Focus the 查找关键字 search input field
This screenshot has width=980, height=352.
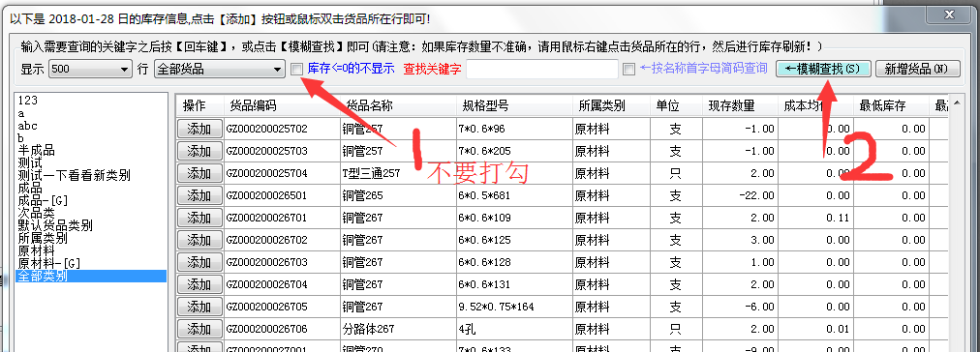click(542, 70)
